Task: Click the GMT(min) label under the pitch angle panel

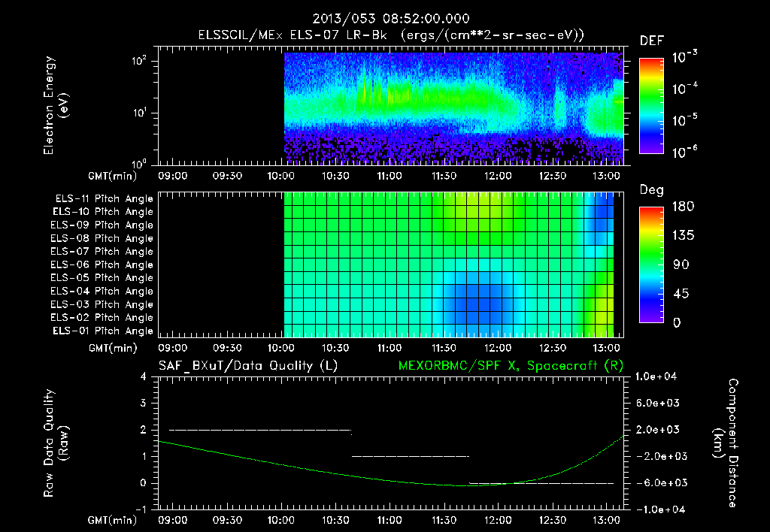Action: pyautogui.click(x=113, y=349)
